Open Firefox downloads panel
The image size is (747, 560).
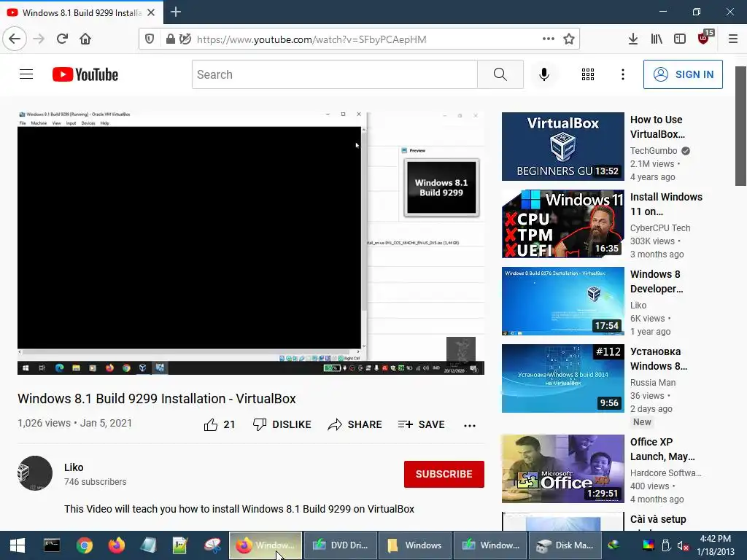tap(632, 39)
